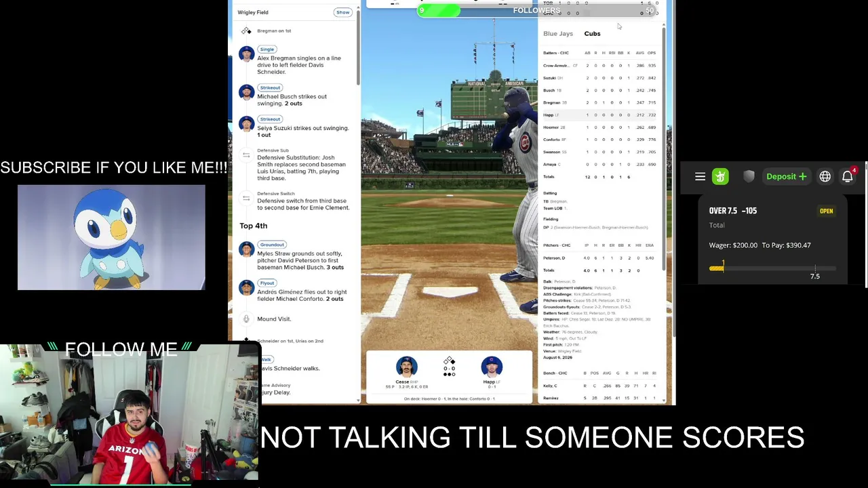Click the 'Wrigley Field' venue label
868x488 pixels.
point(253,12)
